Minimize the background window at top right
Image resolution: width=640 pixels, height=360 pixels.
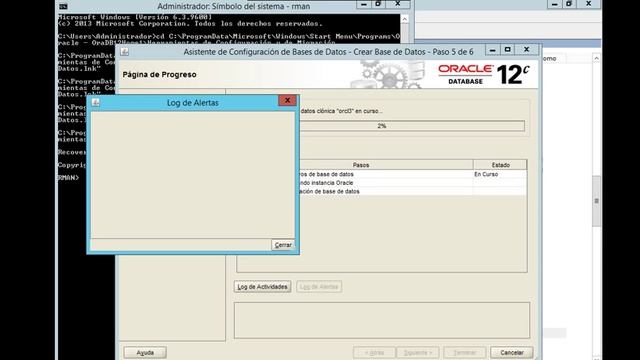coord(554,4)
